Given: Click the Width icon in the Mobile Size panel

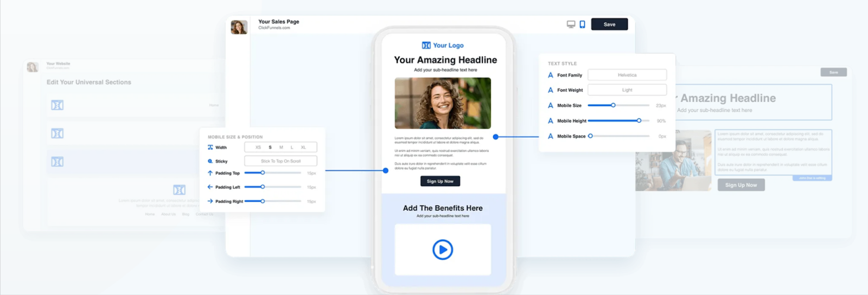Looking at the screenshot, I should click(x=210, y=147).
